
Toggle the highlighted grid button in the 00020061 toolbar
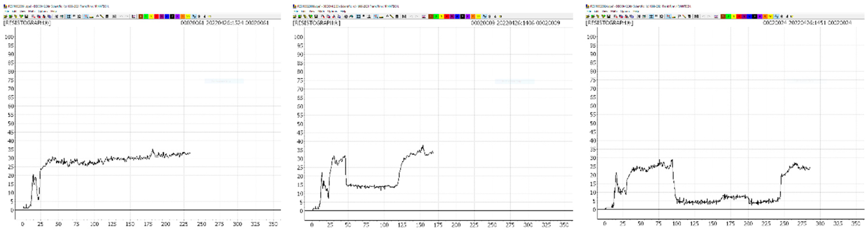tap(69, 16)
